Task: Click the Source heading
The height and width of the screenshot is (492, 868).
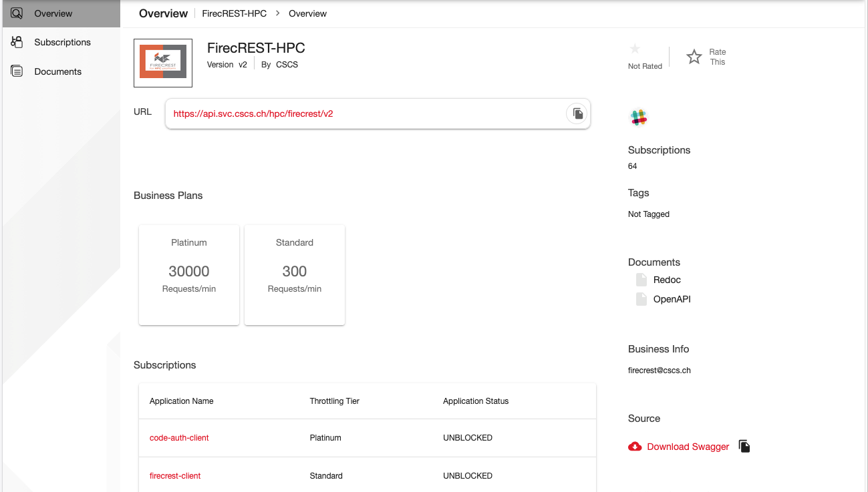Action: coord(644,419)
